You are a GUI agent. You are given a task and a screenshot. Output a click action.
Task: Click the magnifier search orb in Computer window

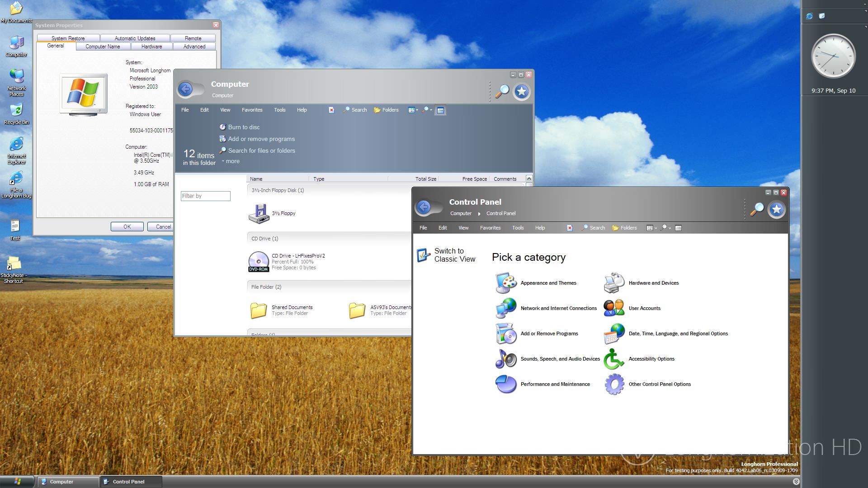tap(502, 91)
